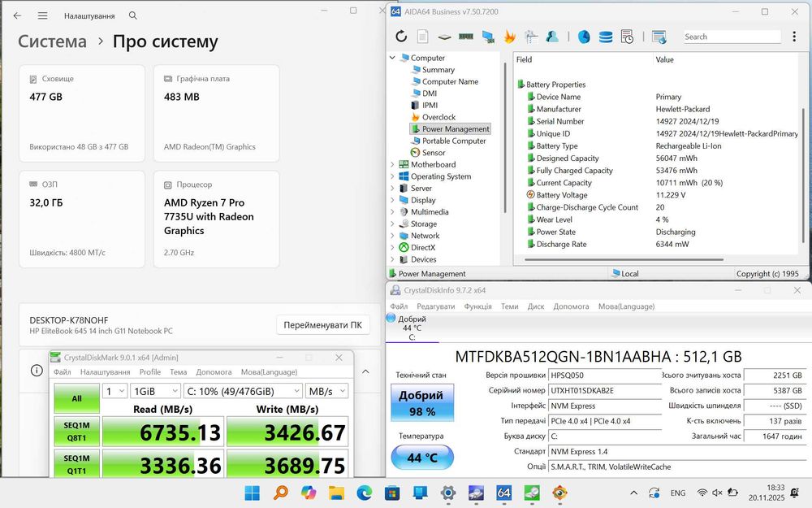
Task: Open Windows Start menu
Action: click(x=253, y=493)
